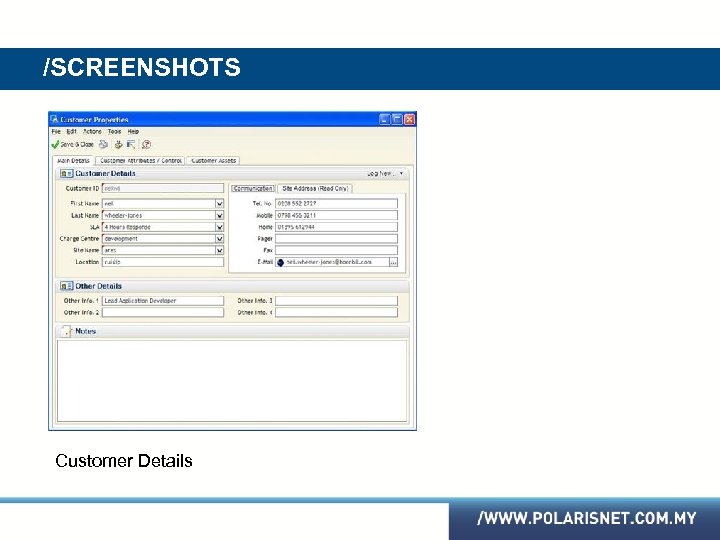Open the Edit menu
Viewport: 720px width, 540px height.
click(72, 131)
